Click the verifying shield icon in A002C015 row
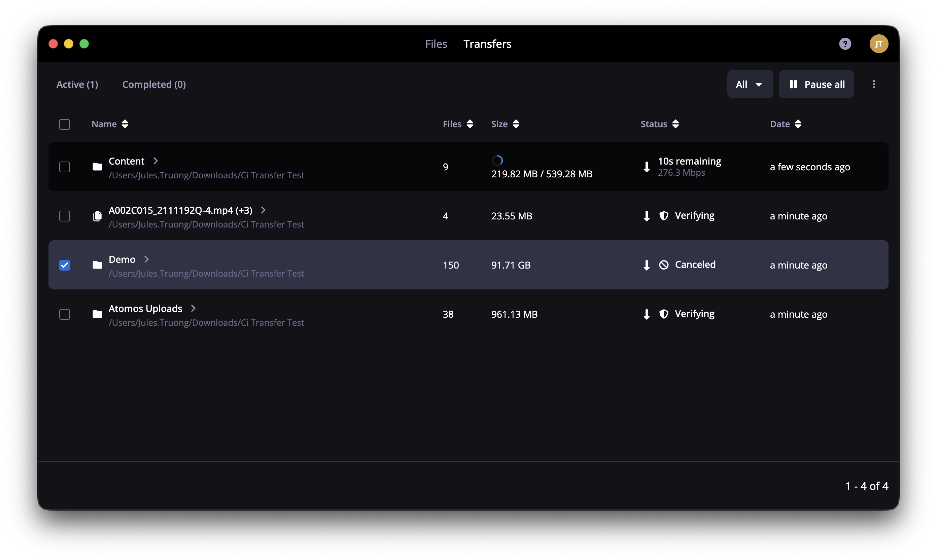Viewport: 937px width, 560px height. coord(663,216)
